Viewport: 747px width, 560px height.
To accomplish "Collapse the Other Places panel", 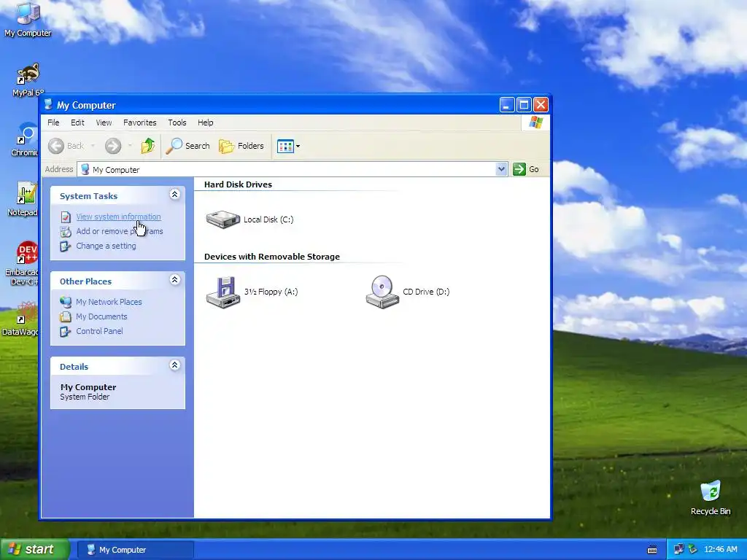I will tap(175, 279).
